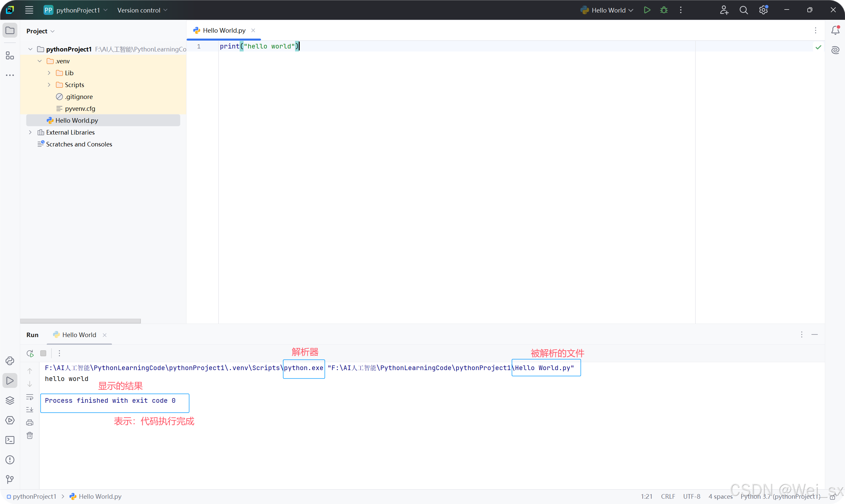Clear all console output
Viewport: 845px width, 504px height.
pyautogui.click(x=30, y=435)
